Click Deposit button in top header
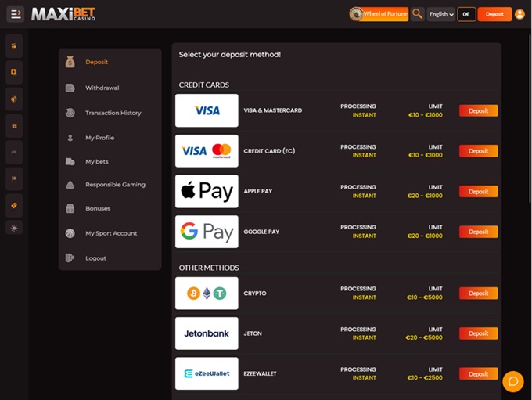This screenshot has height=400, width=532. point(494,14)
